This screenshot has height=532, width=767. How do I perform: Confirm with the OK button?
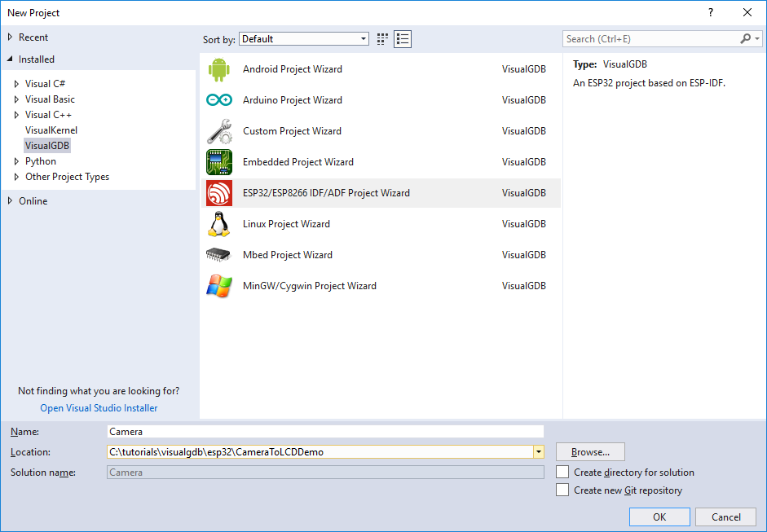(659, 517)
